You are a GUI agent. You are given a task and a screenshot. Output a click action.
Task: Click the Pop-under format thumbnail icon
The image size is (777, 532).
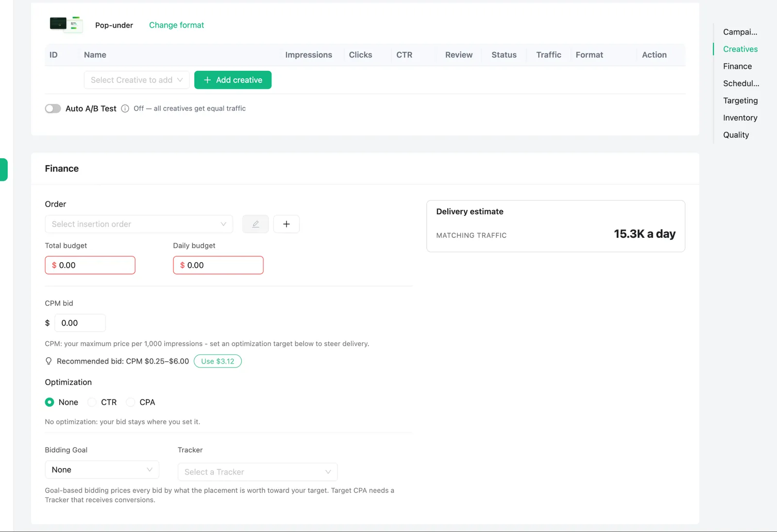point(67,24)
